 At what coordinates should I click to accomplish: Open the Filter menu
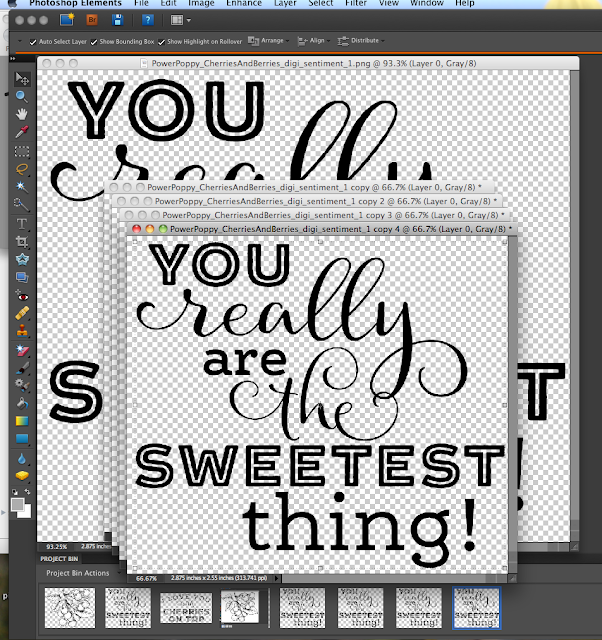[x=356, y=3]
